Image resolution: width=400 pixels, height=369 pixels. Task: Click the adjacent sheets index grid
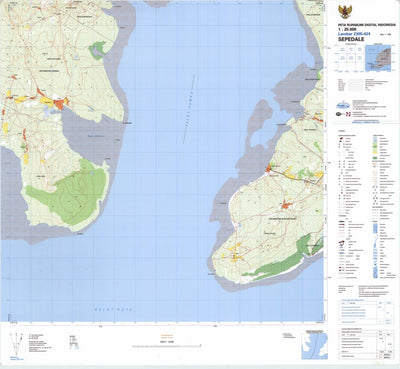(x=351, y=58)
